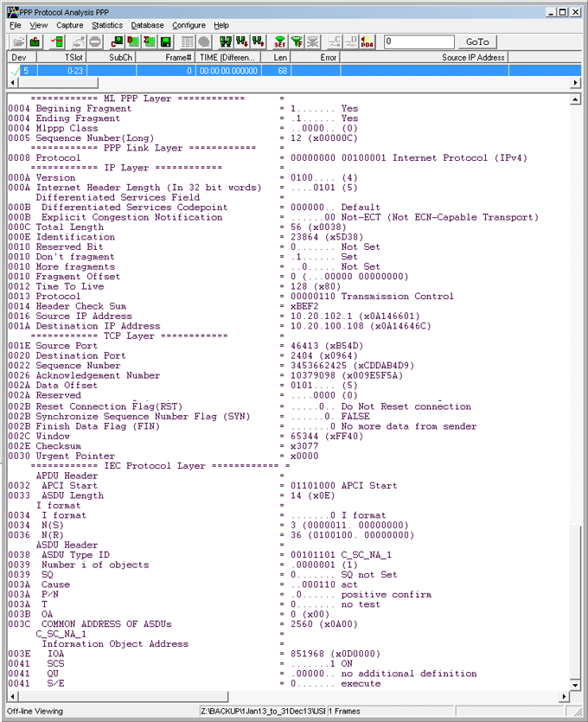Screen dimensions: 588x722
Task: Click the frame number input field
Action: 418,42
